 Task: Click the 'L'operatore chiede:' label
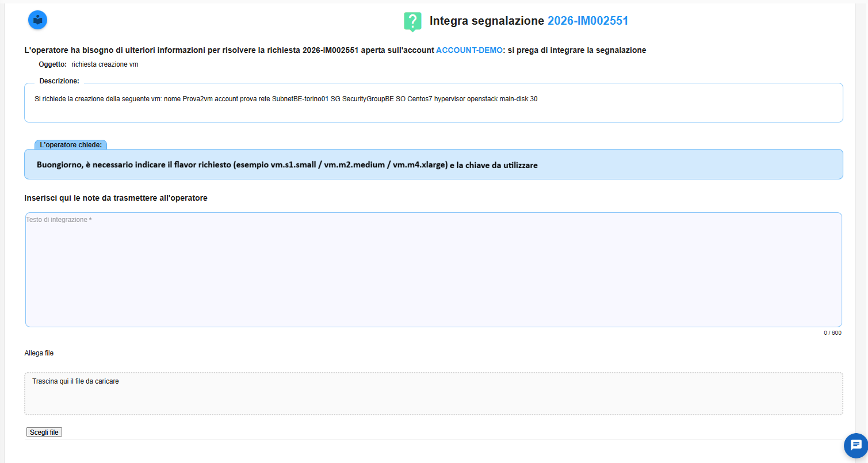click(x=71, y=144)
